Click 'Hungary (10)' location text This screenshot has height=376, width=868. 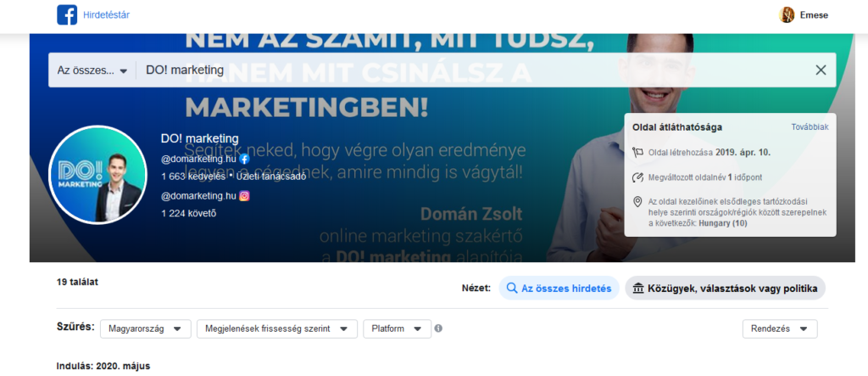(723, 223)
